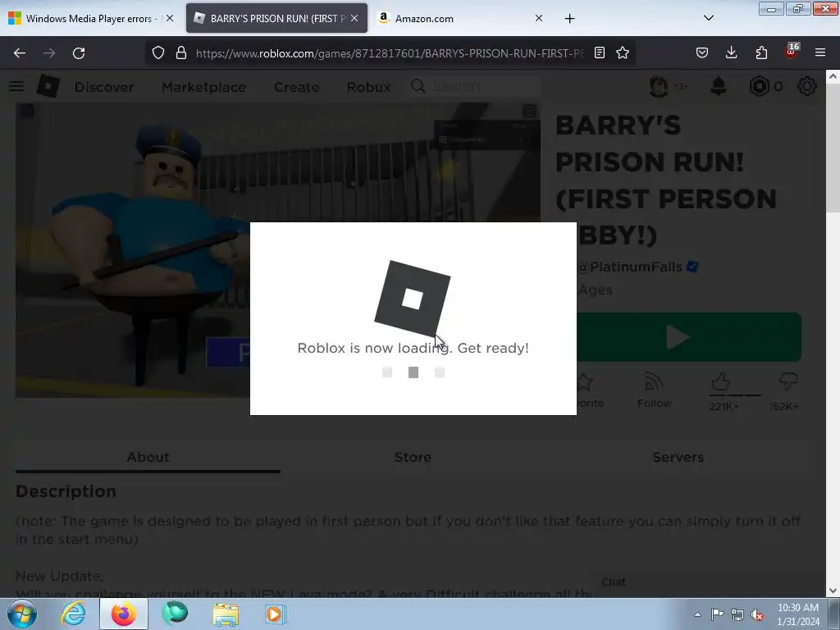This screenshot has width=840, height=630.
Task: Show hidden system tray icons arrow
Action: pyautogui.click(x=697, y=614)
